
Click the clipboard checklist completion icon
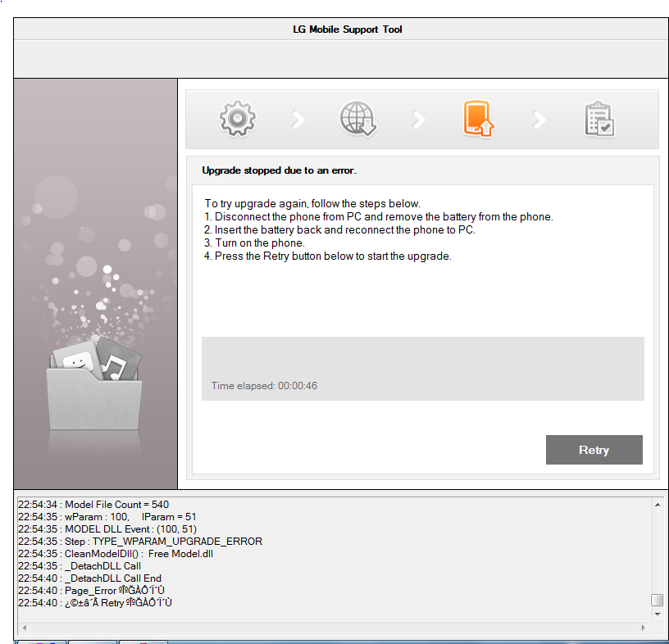(599, 119)
